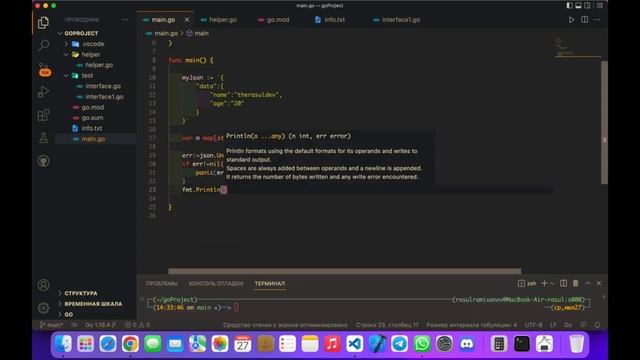Screen dimensions: 640x360
Task: Select the zsh terminal label
Action: click(x=527, y=283)
